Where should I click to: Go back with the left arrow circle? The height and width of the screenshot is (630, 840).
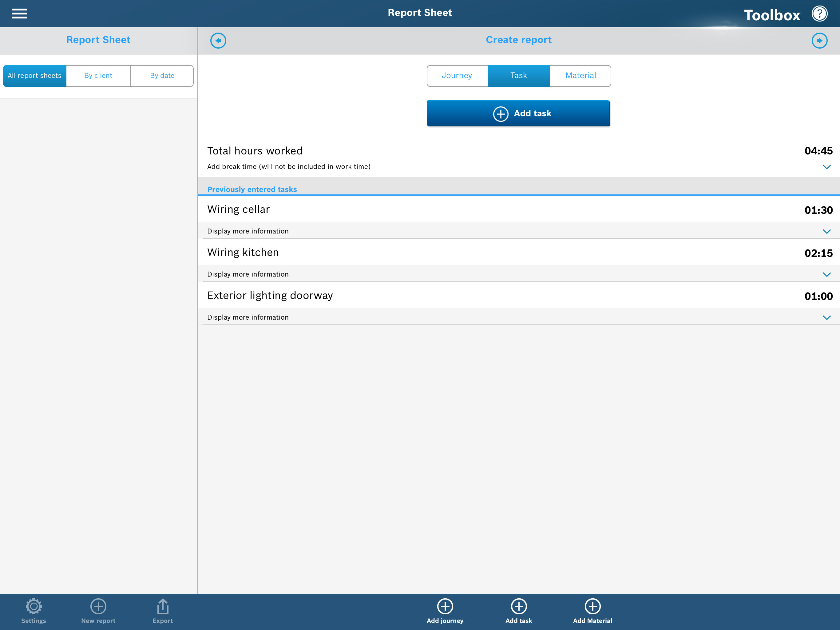218,40
